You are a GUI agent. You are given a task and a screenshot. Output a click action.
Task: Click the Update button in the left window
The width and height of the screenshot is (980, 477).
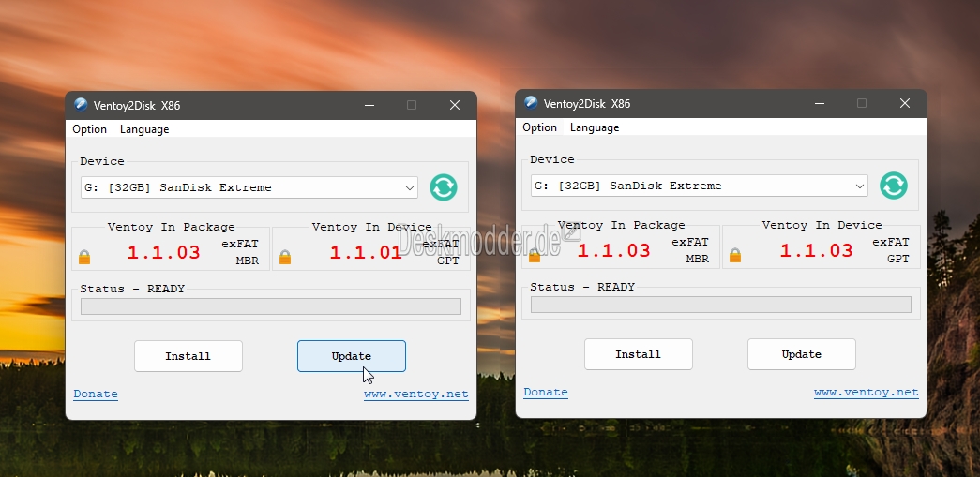tap(352, 356)
